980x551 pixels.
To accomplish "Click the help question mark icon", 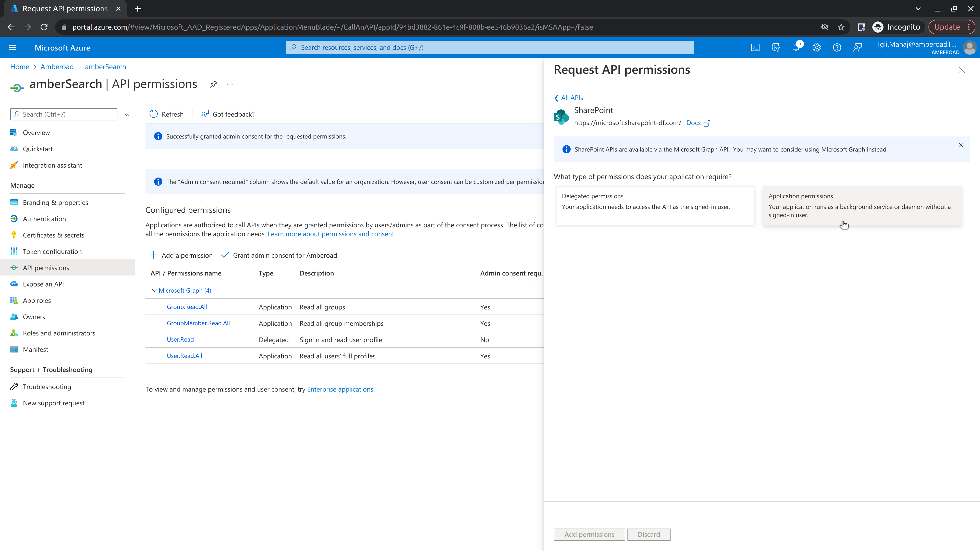I will [x=837, y=47].
